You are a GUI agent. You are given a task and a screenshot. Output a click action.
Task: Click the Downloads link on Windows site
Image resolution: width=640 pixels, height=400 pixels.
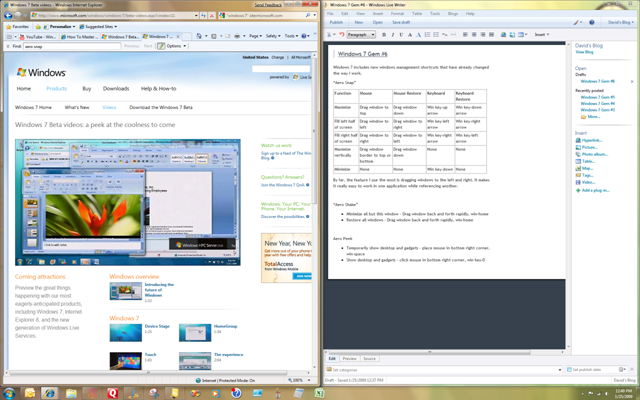(x=115, y=88)
